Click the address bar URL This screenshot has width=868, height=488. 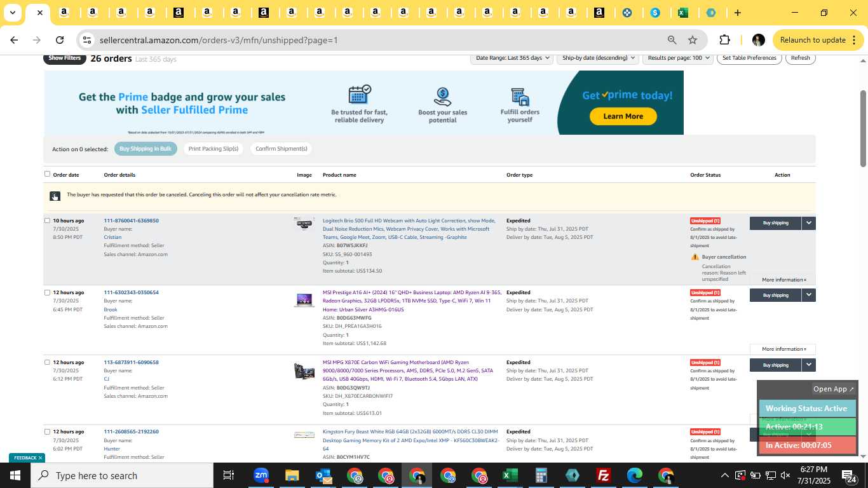[219, 40]
